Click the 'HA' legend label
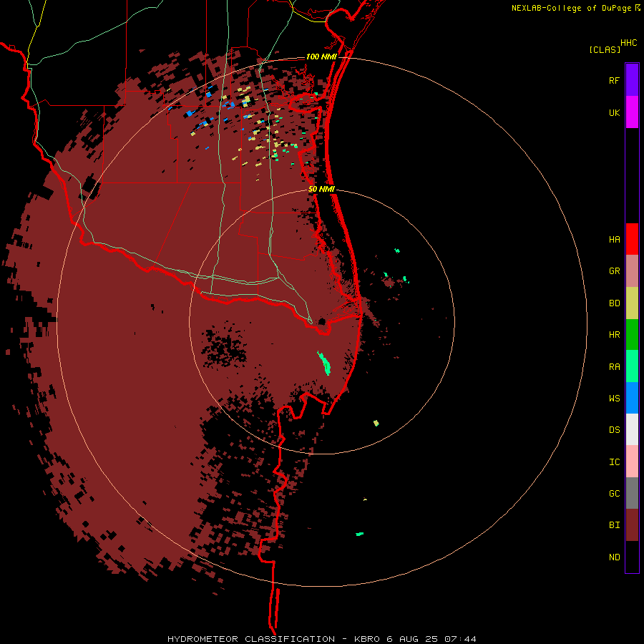The width and height of the screenshot is (644, 644). (614, 239)
